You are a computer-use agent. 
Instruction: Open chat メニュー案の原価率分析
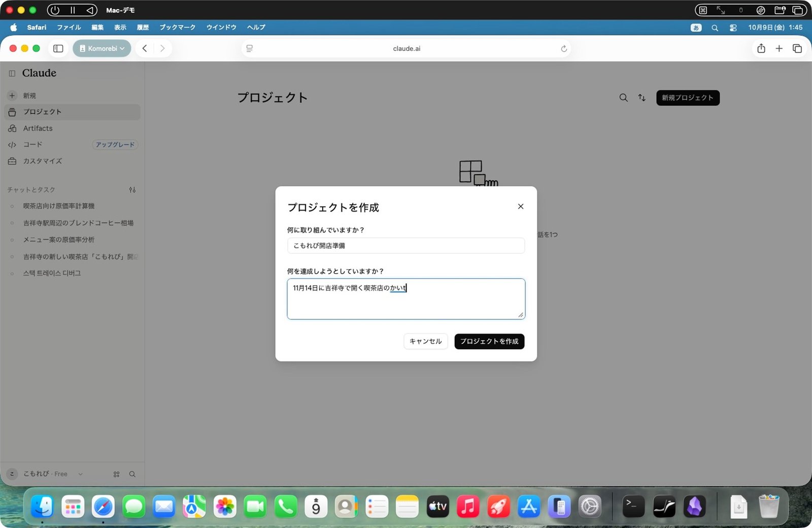coord(72,240)
